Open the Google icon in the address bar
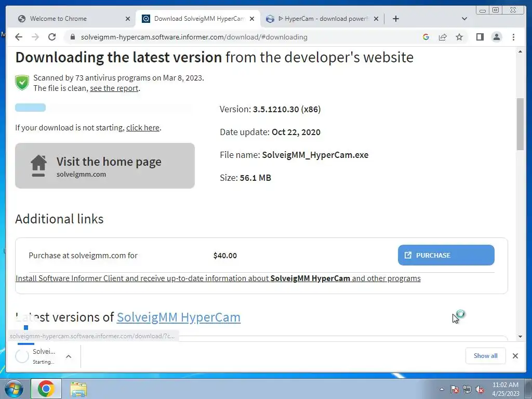532x399 pixels. tap(426, 37)
